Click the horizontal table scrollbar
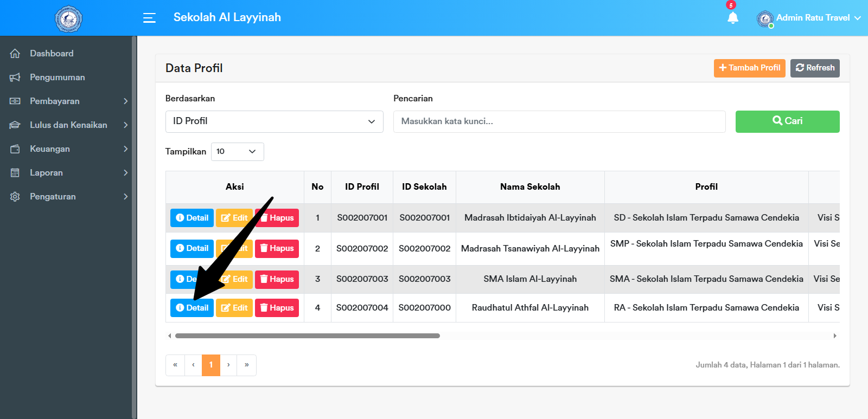The width and height of the screenshot is (868, 419). [x=307, y=336]
